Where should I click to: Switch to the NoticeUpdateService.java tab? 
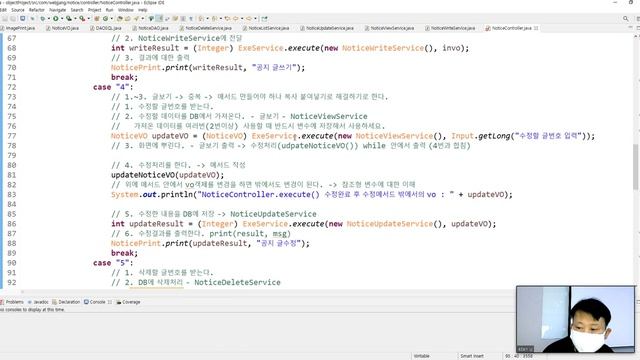coord(327,28)
